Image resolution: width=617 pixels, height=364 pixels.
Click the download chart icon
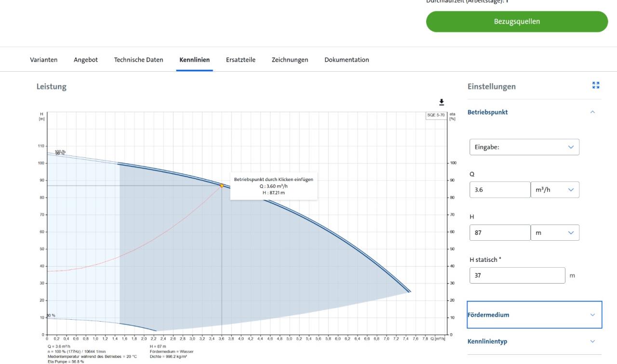pos(441,102)
